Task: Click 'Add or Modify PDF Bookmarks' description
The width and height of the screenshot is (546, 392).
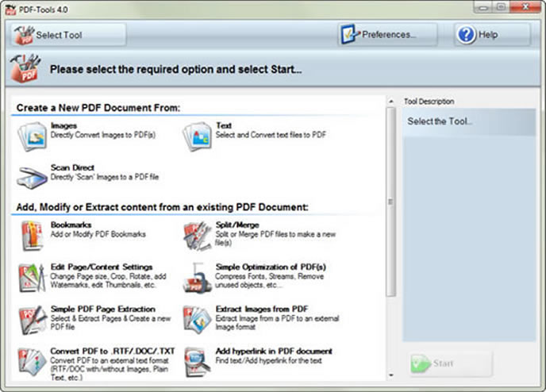Action: click(98, 234)
